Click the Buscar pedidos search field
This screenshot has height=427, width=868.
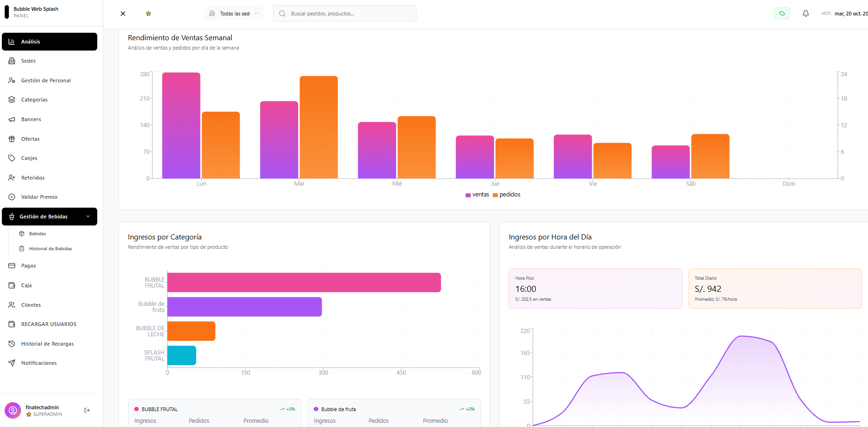tap(344, 14)
